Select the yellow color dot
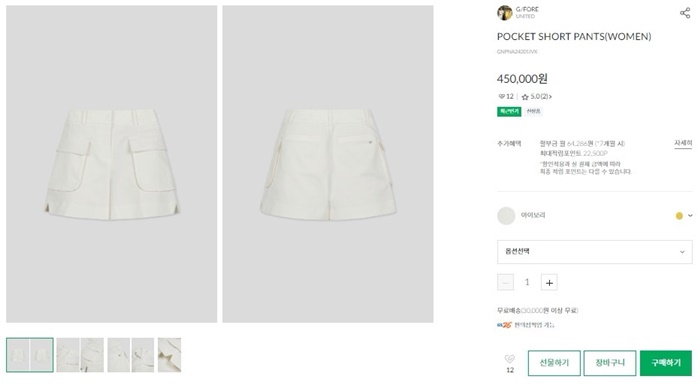Image resolution: width=700 pixels, height=388 pixels. (x=679, y=216)
